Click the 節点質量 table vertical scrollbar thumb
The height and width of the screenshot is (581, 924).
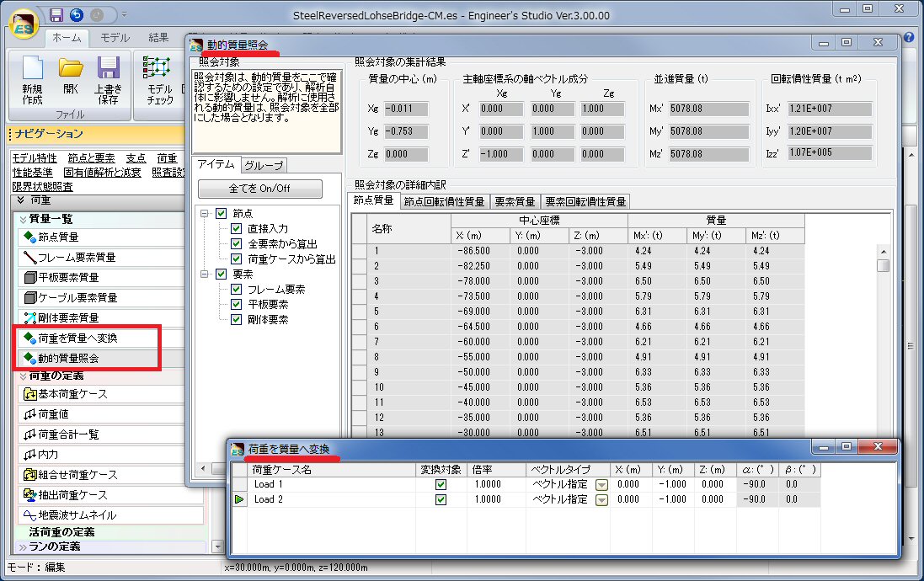tap(883, 266)
